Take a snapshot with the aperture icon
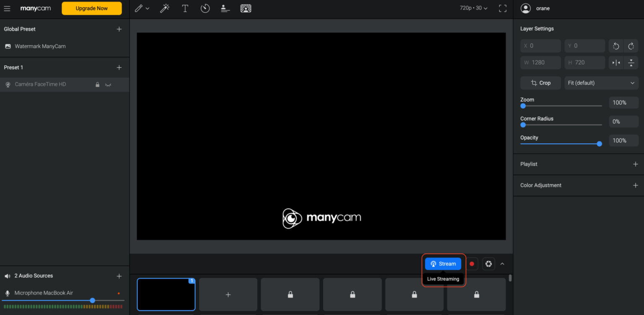This screenshot has height=315, width=644. pos(488,263)
